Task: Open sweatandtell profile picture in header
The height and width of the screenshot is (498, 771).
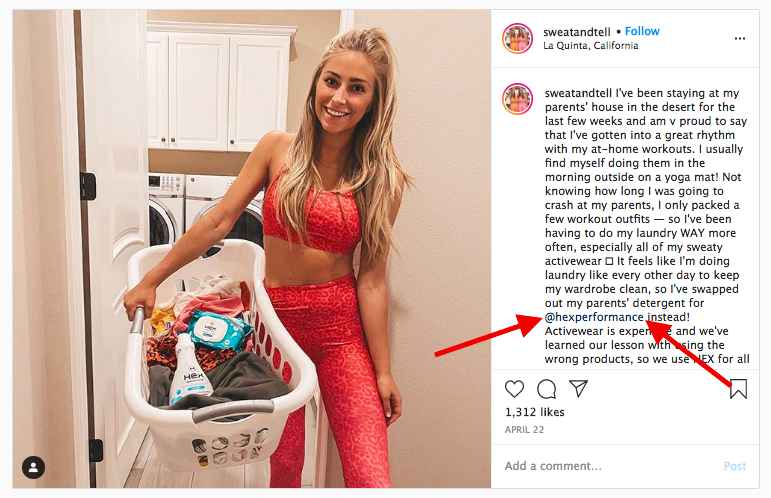Action: (x=517, y=38)
